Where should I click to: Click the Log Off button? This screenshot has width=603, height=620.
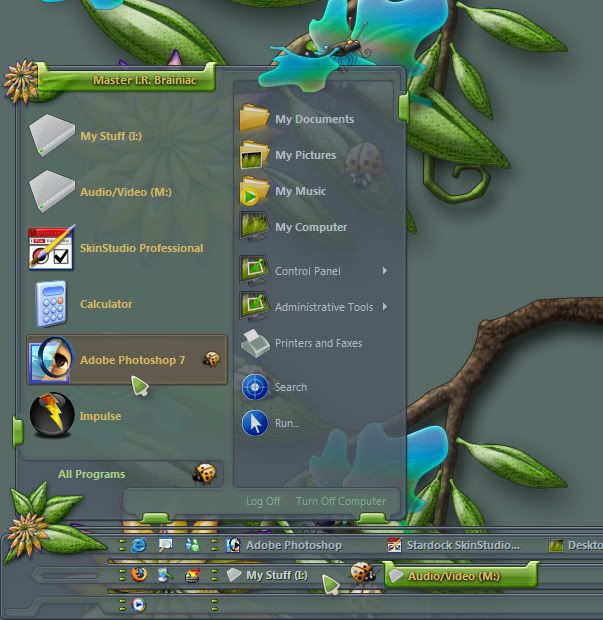(263, 501)
